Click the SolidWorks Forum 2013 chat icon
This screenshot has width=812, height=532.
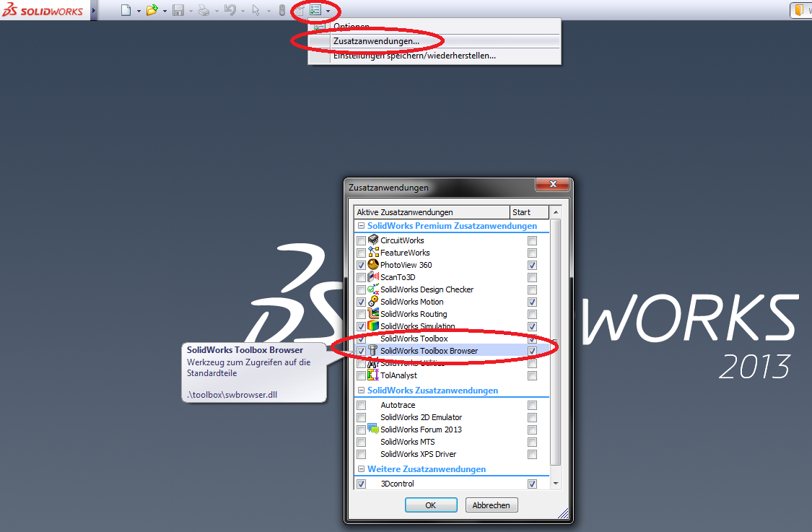click(373, 429)
